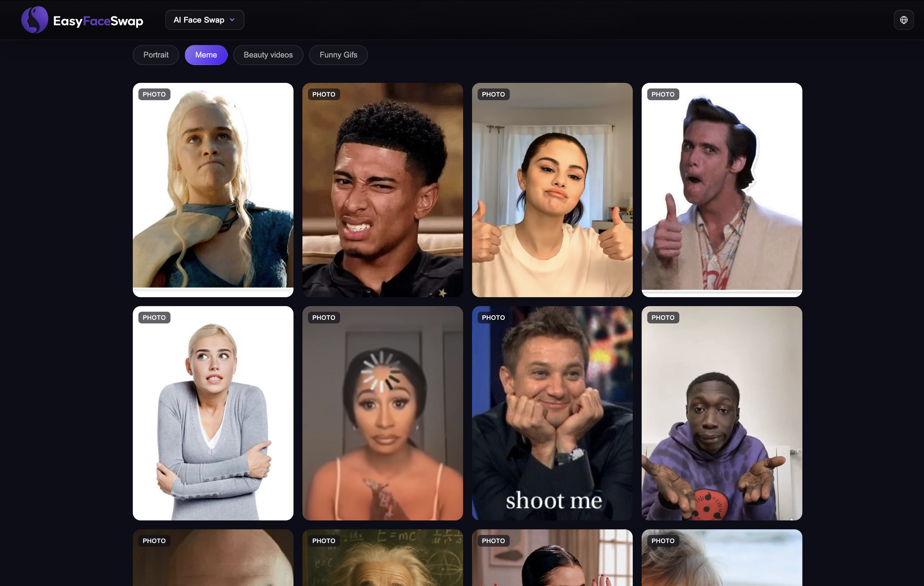Click the chevron arrow beside AI Face Swap
The height and width of the screenshot is (586, 924).
click(232, 20)
